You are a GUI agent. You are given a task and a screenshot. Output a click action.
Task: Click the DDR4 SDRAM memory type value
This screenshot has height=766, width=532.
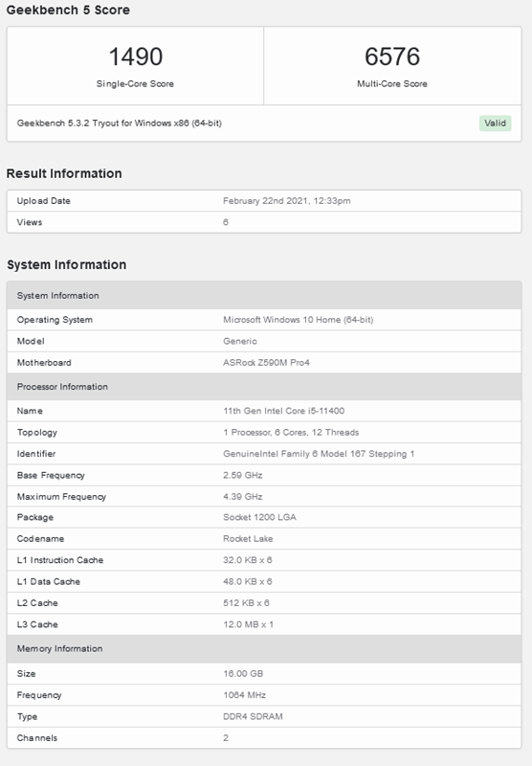click(x=253, y=716)
